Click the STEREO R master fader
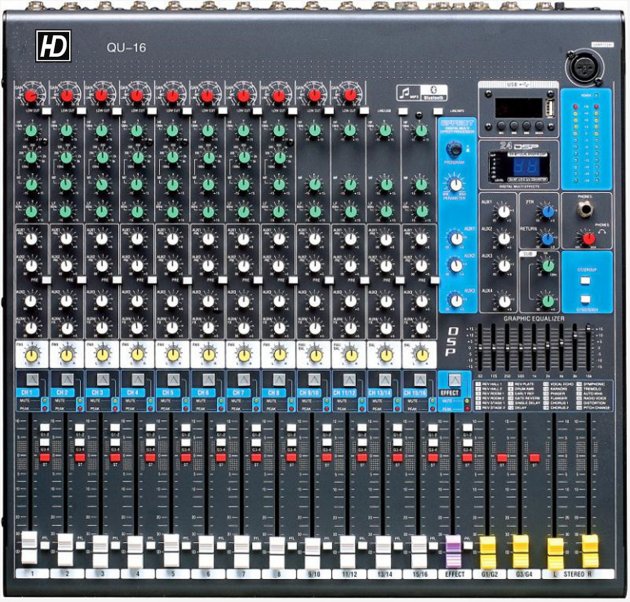This screenshot has width=630, height=602. click(590, 551)
